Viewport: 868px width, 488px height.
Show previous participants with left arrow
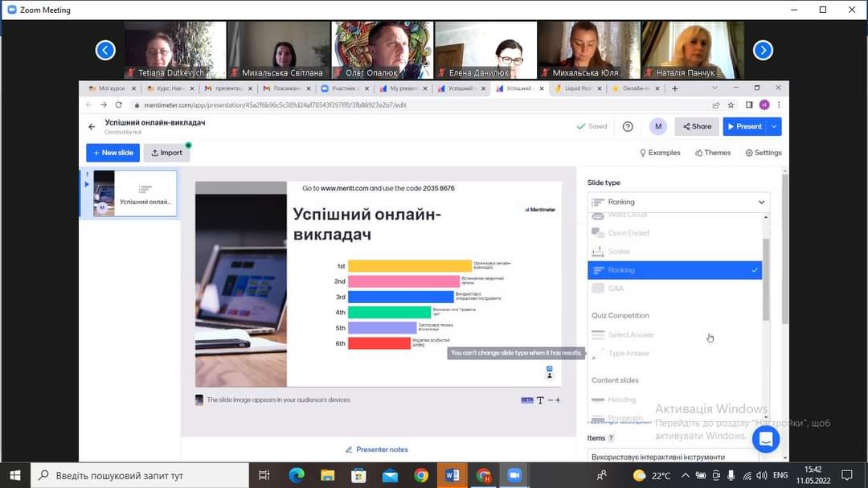point(105,51)
